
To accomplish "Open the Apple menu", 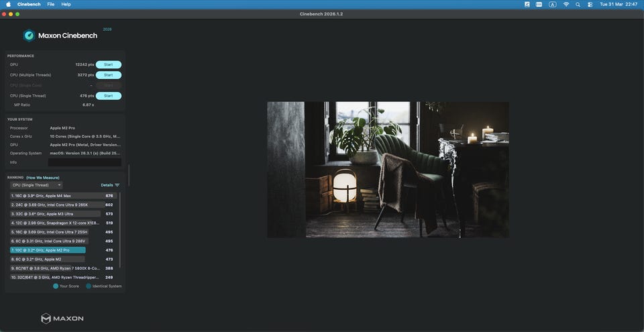I will coord(8,4).
